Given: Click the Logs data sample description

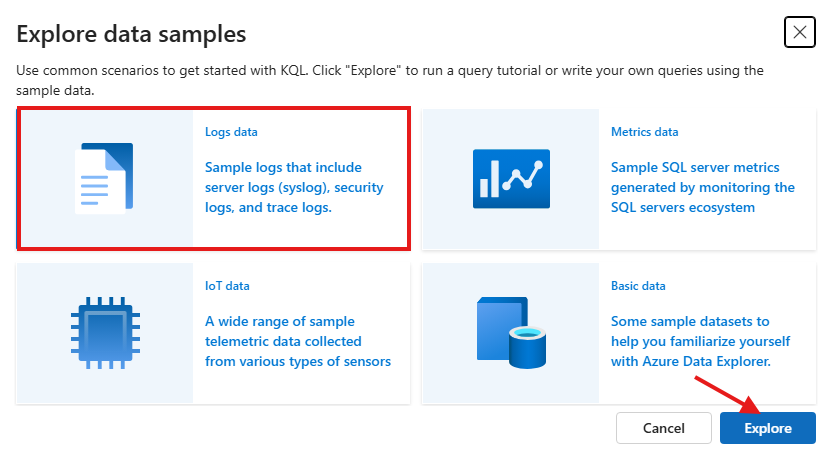Looking at the screenshot, I should 294,187.
